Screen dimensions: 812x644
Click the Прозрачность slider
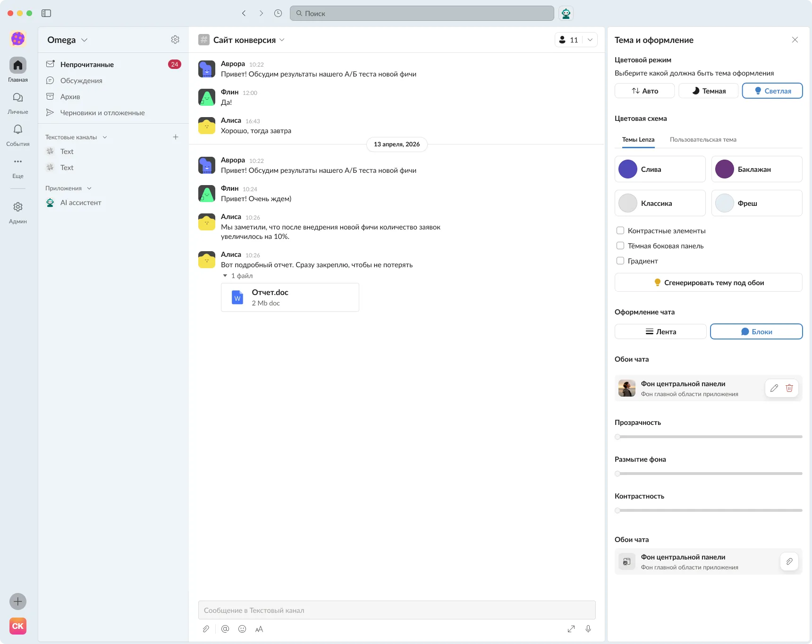(x=709, y=437)
